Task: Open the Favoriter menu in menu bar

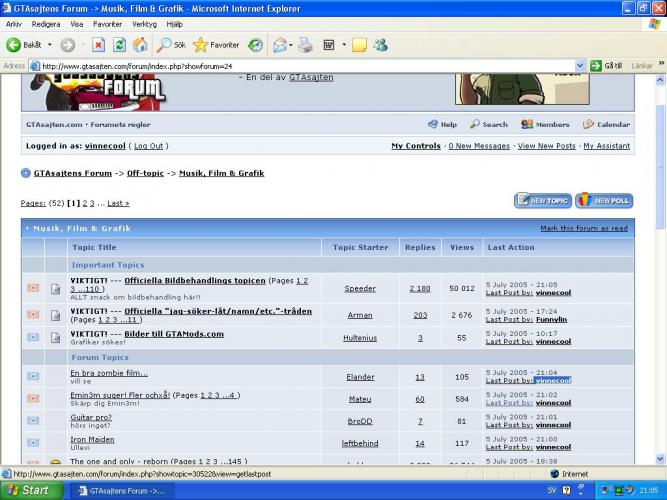Action: [107, 24]
